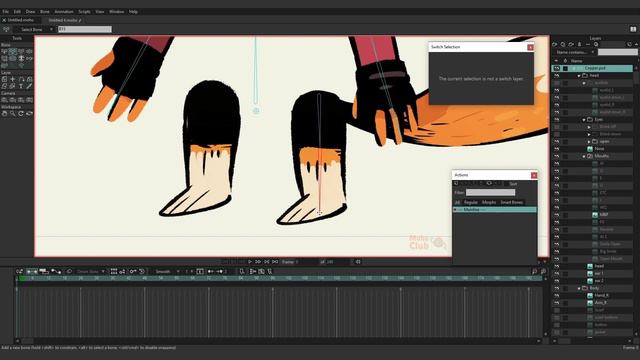The image size is (640, 360).
Task: Click the bone name input field
Action: click(x=84, y=29)
